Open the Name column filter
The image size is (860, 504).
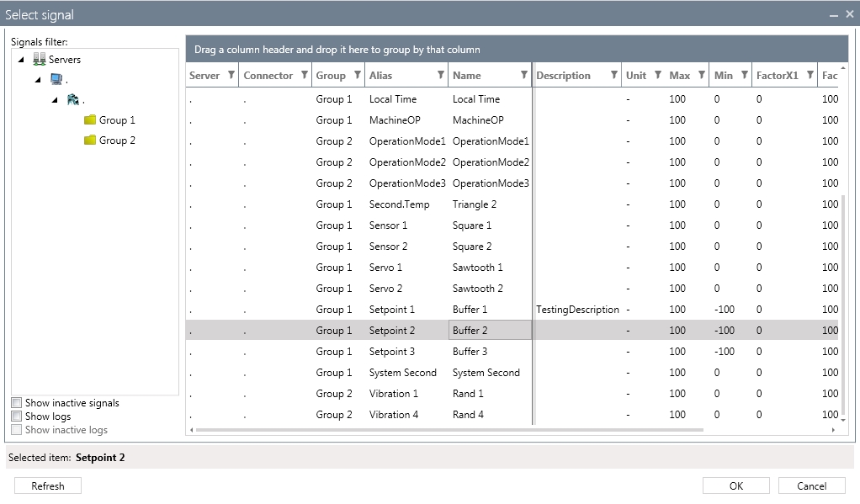tap(524, 75)
